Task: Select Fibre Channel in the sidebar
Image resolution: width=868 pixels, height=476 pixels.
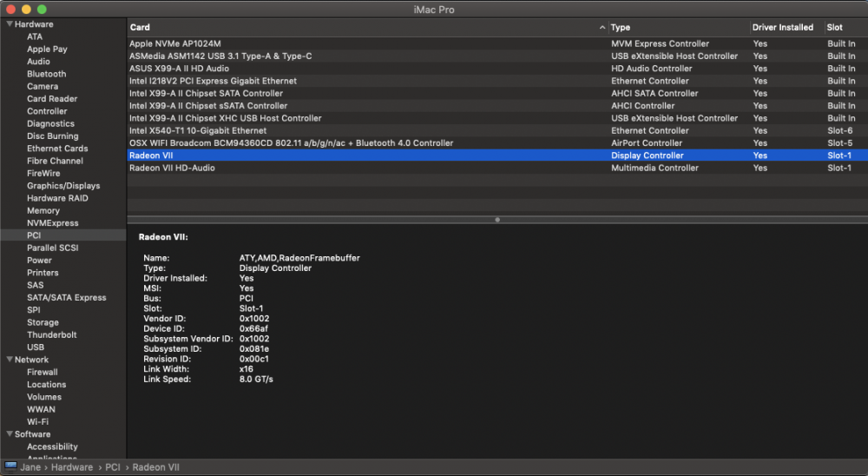Action: point(55,161)
